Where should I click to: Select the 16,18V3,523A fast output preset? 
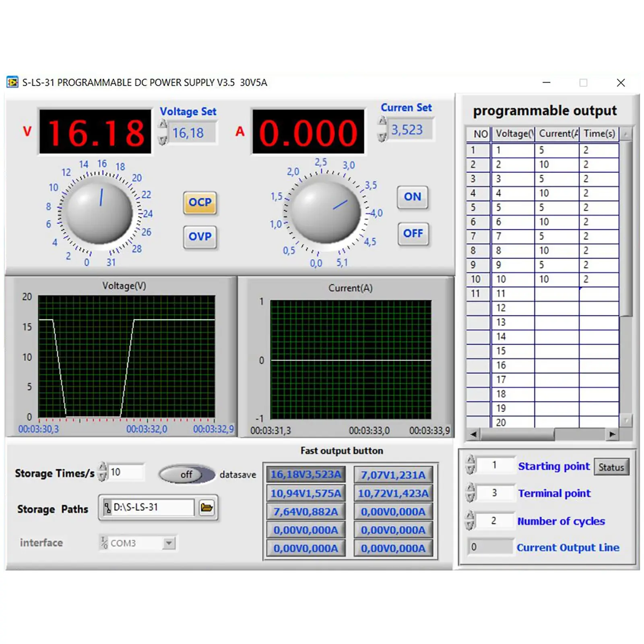305,475
